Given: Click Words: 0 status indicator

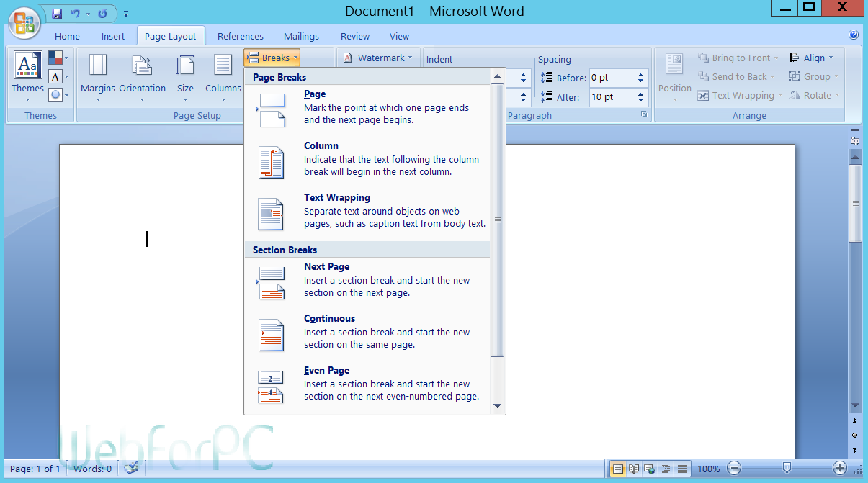Looking at the screenshot, I should [92, 469].
